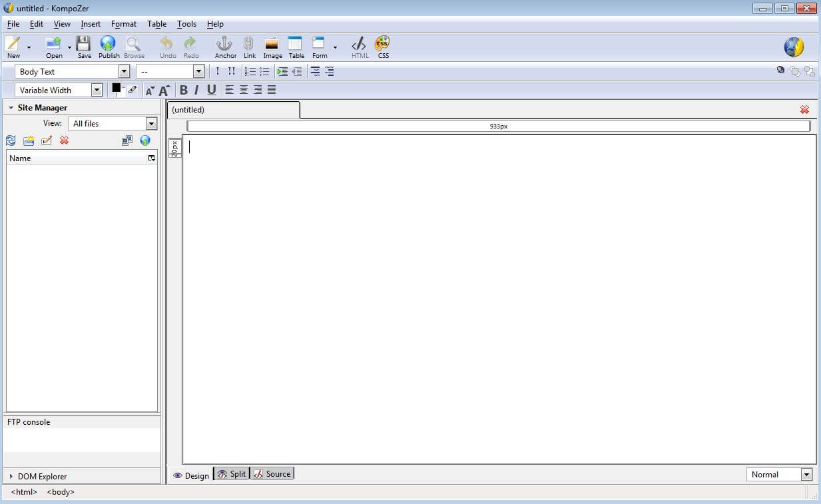The width and height of the screenshot is (821, 504).
Task: Outdent text with the outdent icon
Action: click(296, 71)
